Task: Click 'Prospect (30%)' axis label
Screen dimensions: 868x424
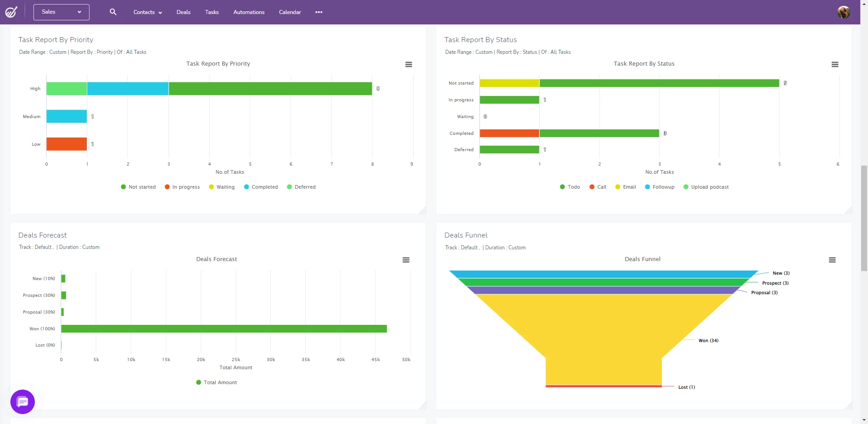Action: coord(39,295)
